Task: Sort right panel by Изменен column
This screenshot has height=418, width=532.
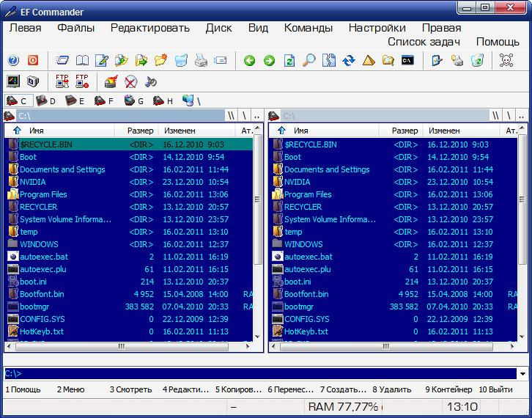Action: (x=461, y=131)
